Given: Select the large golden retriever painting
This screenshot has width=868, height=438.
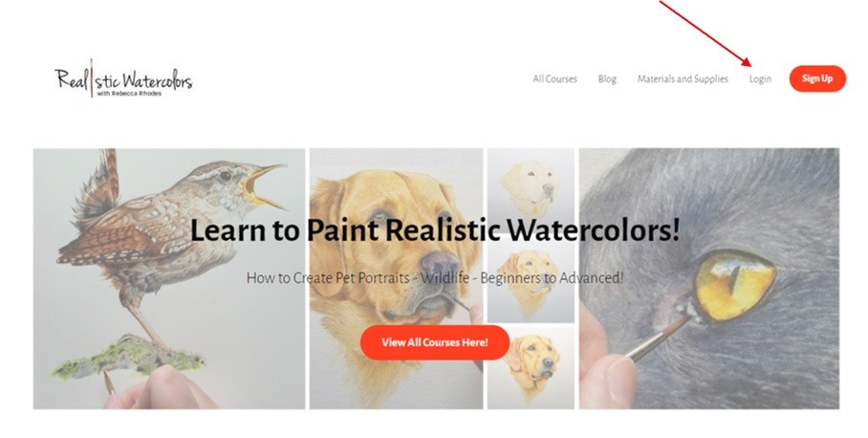Looking at the screenshot, I should tap(396, 278).
